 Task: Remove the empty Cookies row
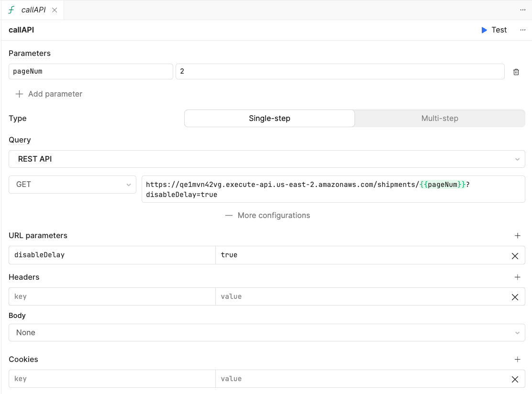(x=515, y=380)
